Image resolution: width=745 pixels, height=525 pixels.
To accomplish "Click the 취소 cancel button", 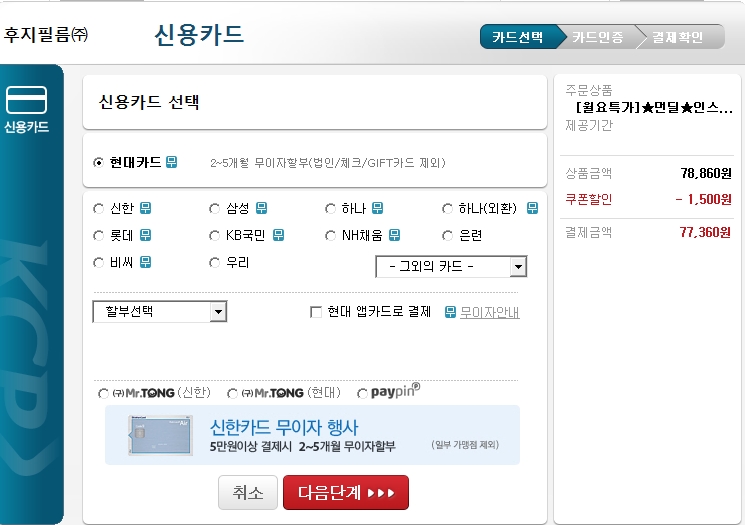I will (248, 493).
